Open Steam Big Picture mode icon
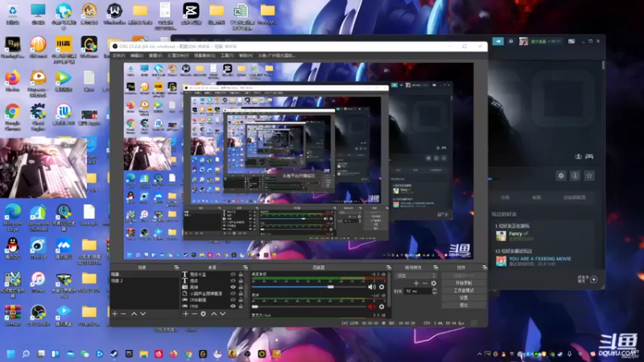The height and width of the screenshot is (362, 644). tap(572, 41)
